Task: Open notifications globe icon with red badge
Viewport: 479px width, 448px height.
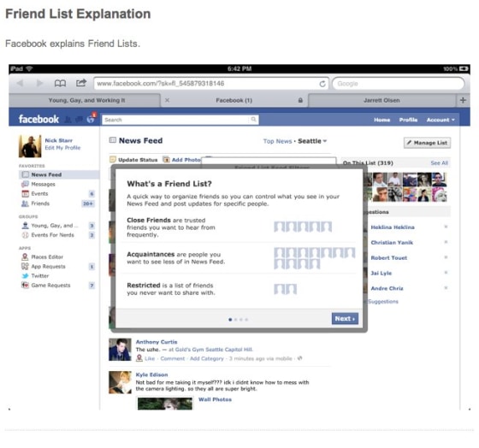Action: tap(91, 119)
